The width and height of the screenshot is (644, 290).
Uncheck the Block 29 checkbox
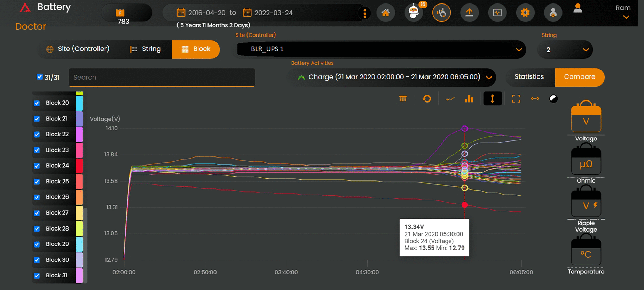[x=37, y=244]
